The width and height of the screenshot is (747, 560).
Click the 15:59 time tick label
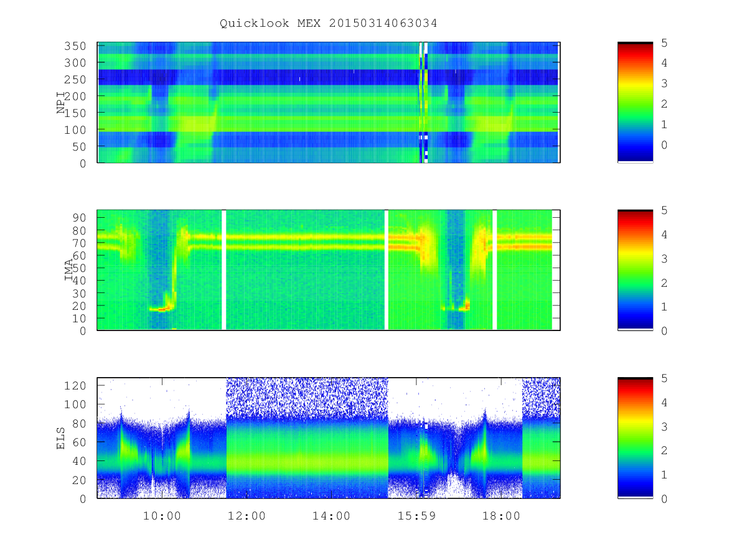tap(416, 516)
